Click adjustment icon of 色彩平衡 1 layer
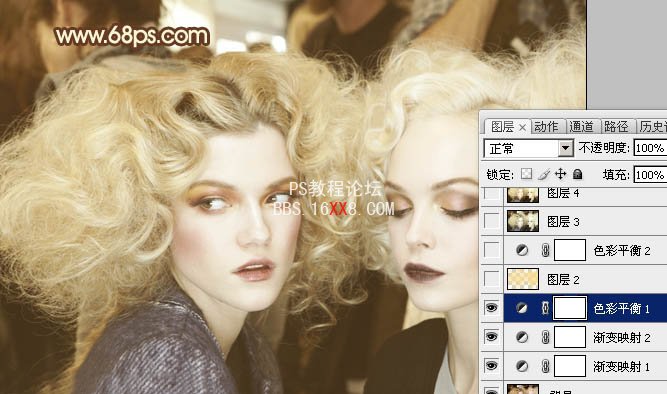 click(522, 308)
